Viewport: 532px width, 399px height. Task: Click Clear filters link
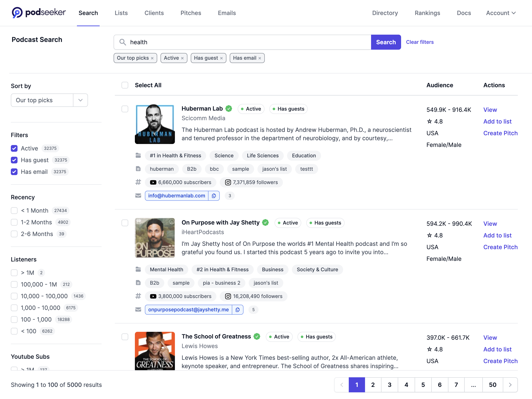[420, 42]
